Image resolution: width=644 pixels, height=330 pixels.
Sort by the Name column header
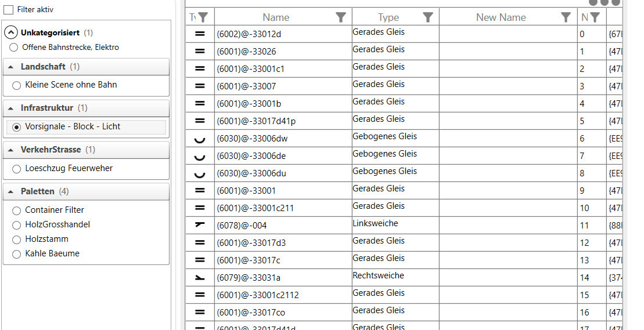pos(276,17)
